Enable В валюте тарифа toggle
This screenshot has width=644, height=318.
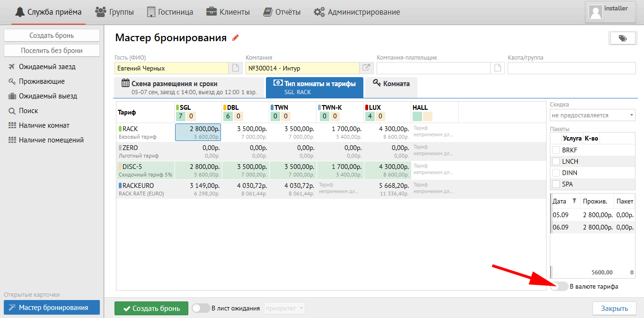[x=559, y=286]
